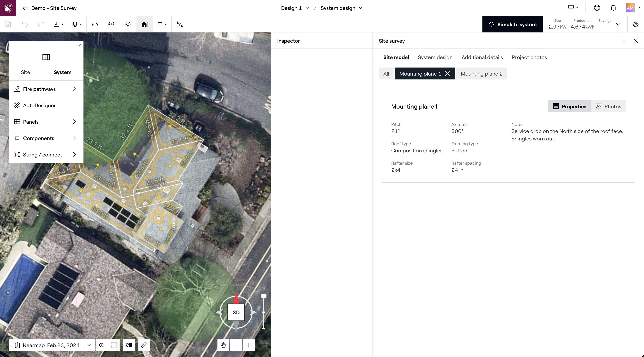Click the zoom in plus button

[249, 345]
